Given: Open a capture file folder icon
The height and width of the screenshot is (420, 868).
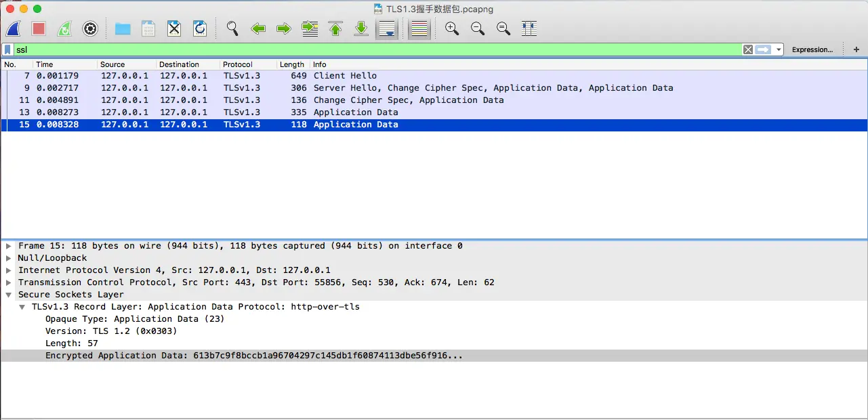Looking at the screenshot, I should (123, 28).
